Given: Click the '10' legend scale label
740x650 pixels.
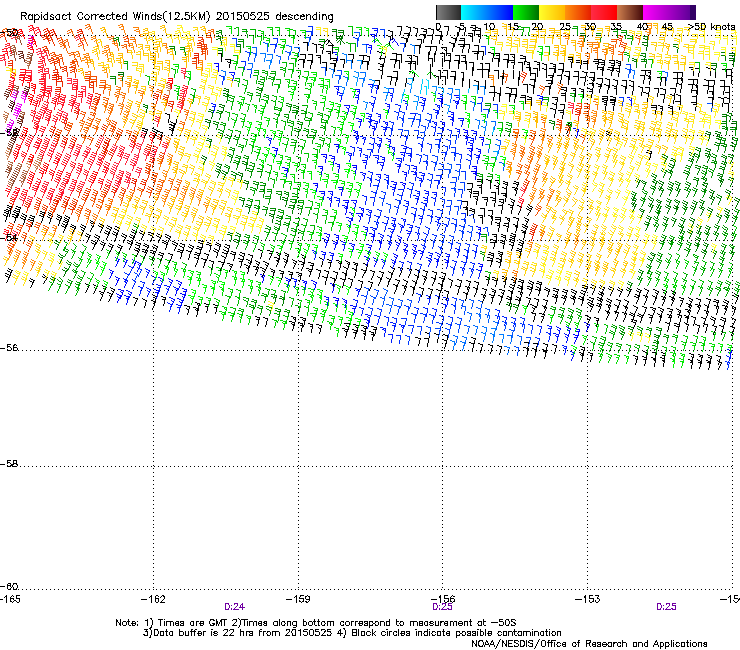Looking at the screenshot, I should (489, 26).
